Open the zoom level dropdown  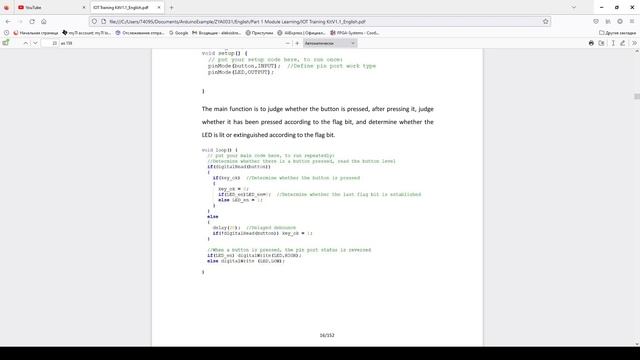point(330,43)
